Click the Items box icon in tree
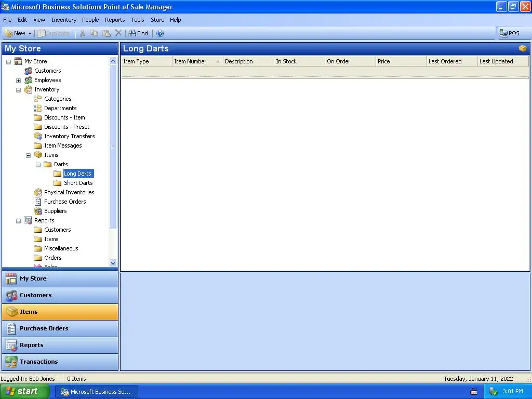 [x=38, y=155]
